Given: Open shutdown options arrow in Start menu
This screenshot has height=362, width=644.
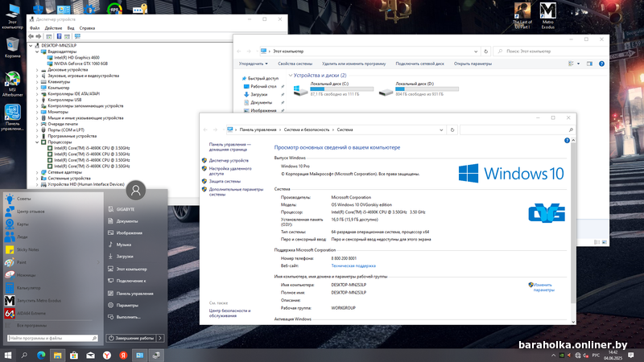Looking at the screenshot, I should 160,338.
